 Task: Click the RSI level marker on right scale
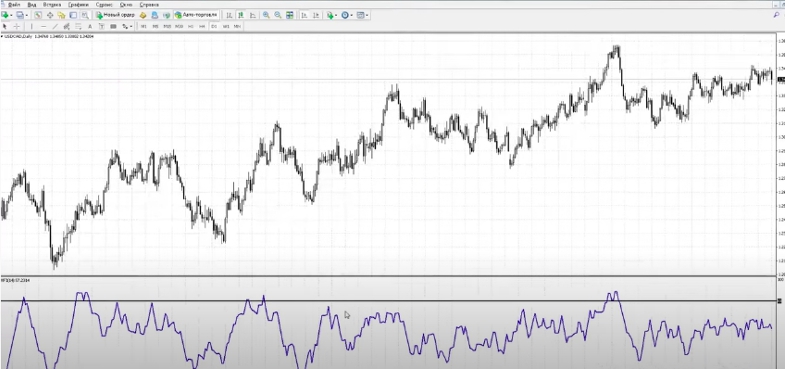pos(779,300)
